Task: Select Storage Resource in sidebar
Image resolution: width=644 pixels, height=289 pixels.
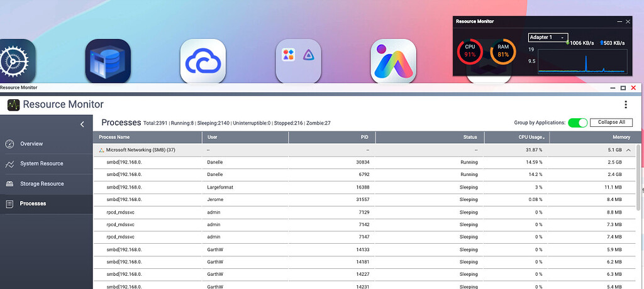Action: pos(42,183)
